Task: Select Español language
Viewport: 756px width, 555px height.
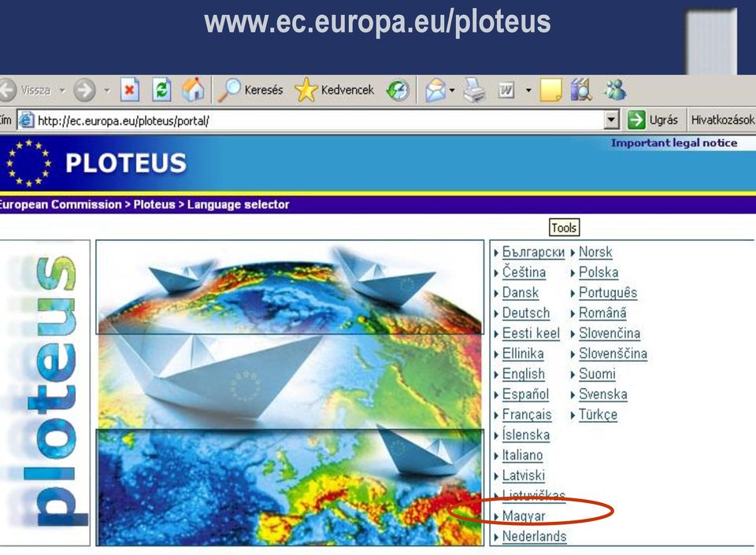Action: (x=525, y=394)
